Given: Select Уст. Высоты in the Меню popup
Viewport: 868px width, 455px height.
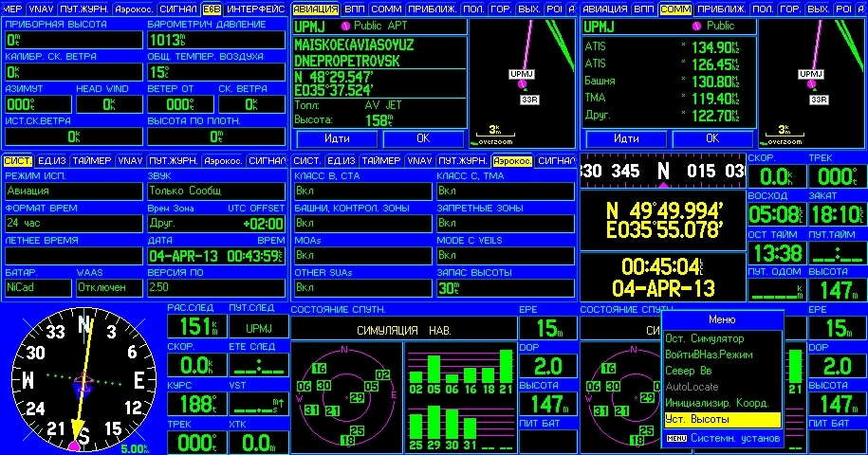Looking at the screenshot, I should click(x=721, y=419).
